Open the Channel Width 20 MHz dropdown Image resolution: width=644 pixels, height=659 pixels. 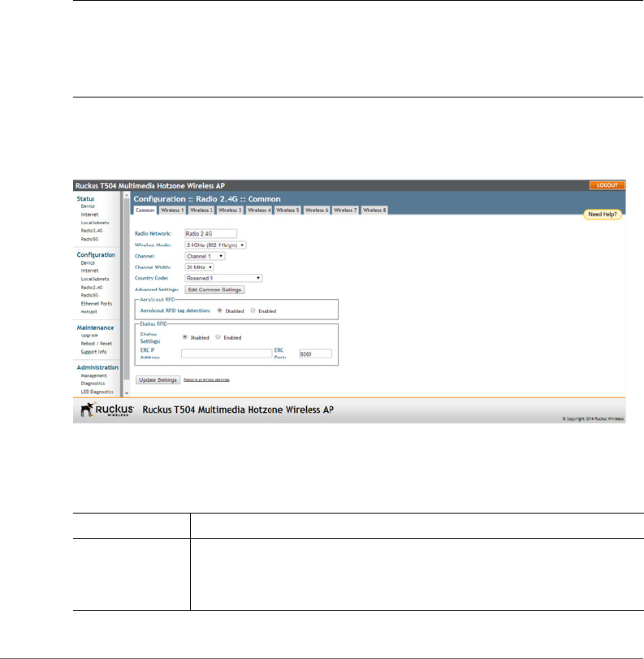click(x=199, y=267)
